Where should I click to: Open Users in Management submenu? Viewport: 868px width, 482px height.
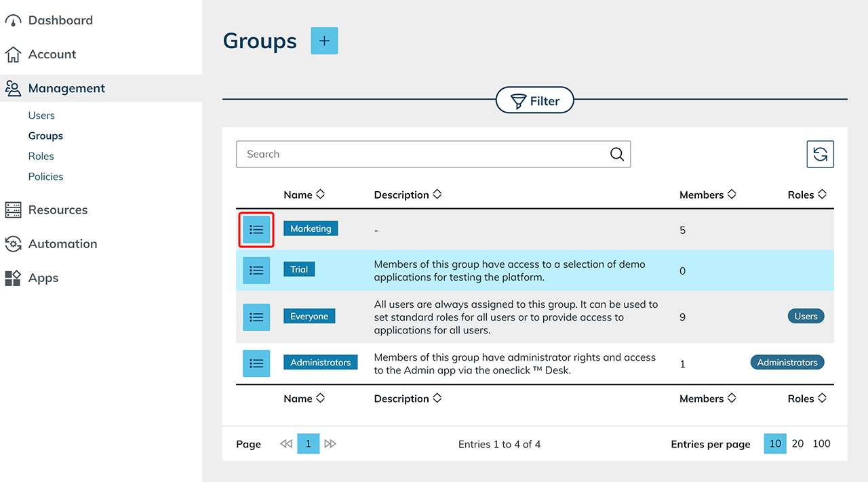41,115
